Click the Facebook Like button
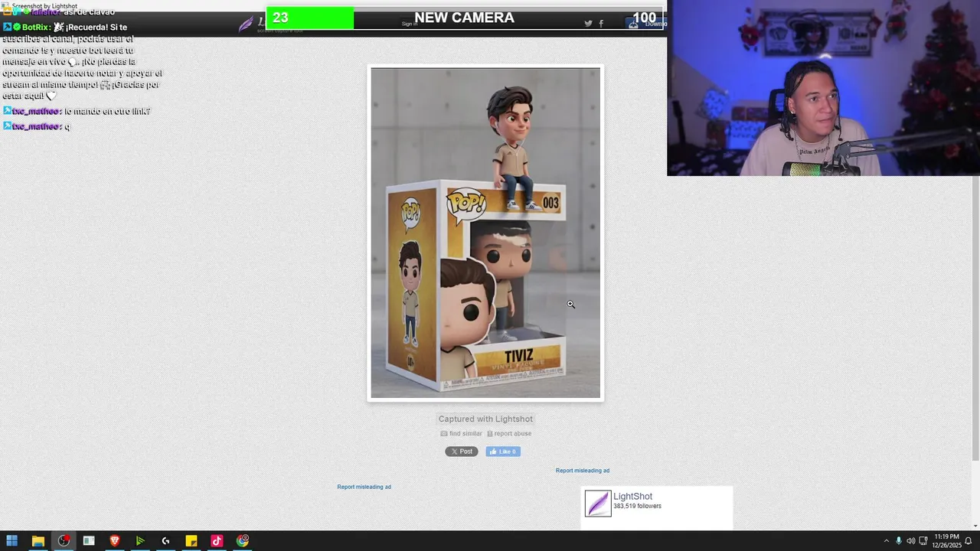The width and height of the screenshot is (980, 551). [x=503, y=452]
